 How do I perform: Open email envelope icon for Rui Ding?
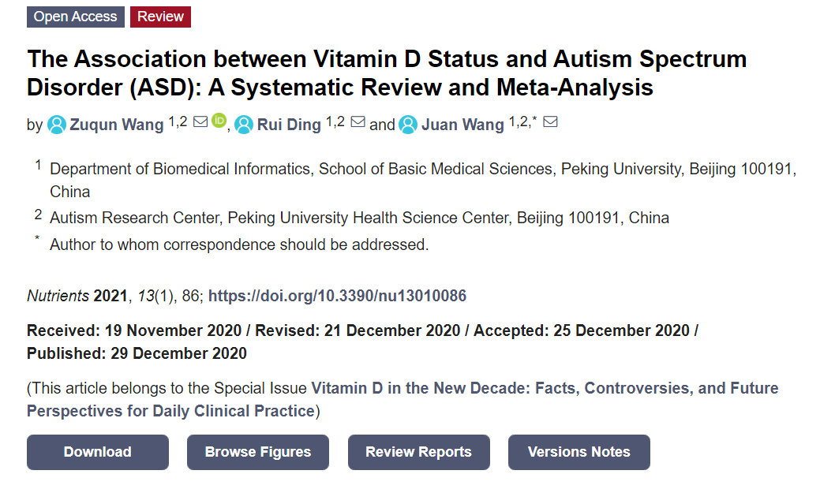(x=358, y=121)
